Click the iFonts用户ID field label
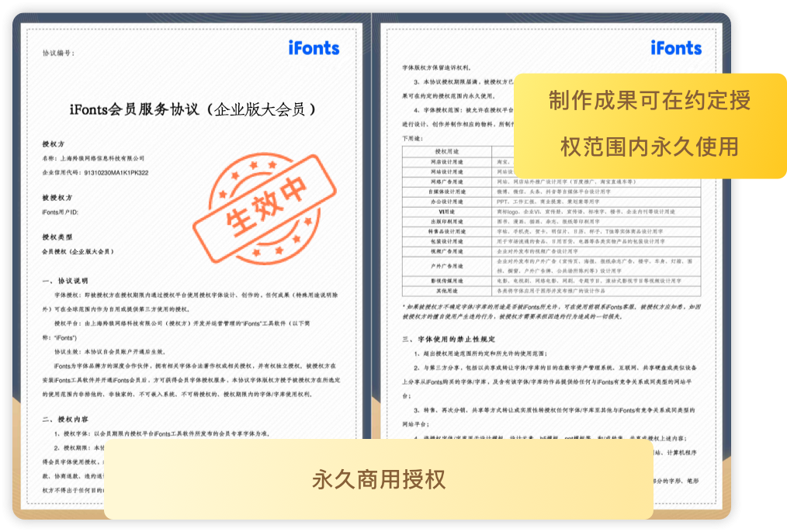 point(61,212)
